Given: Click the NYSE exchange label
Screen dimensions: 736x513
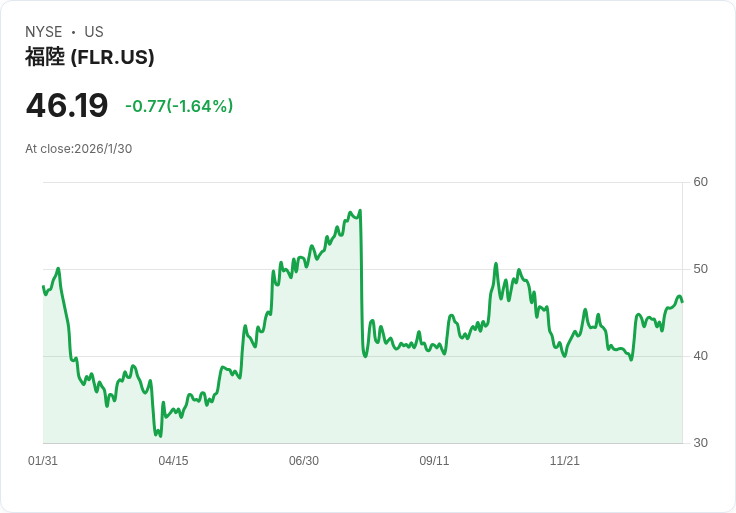Looking at the screenshot, I should point(44,32).
